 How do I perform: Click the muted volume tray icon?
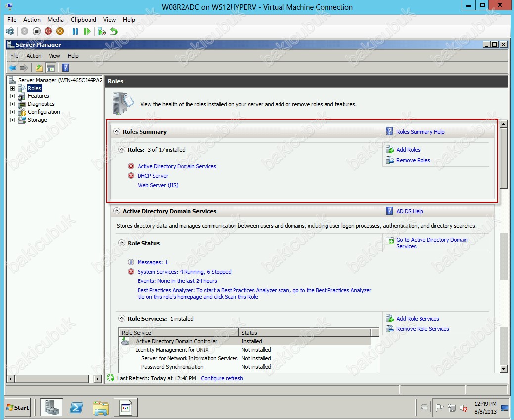(463, 408)
